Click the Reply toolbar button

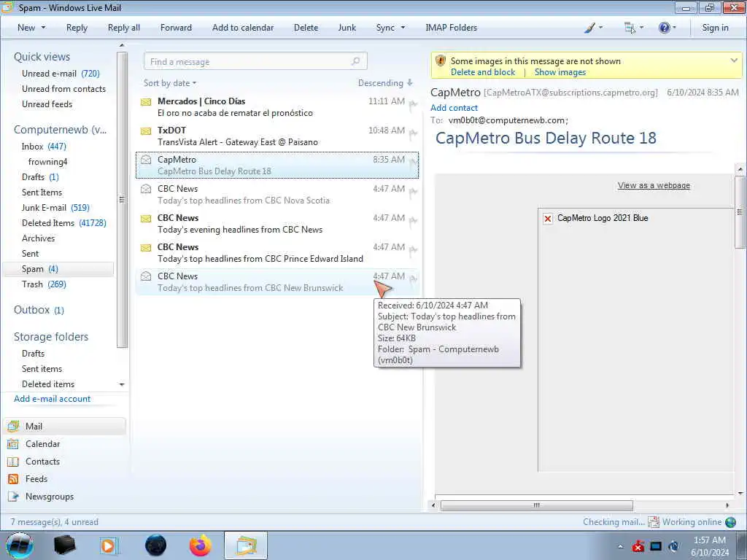pyautogui.click(x=77, y=28)
